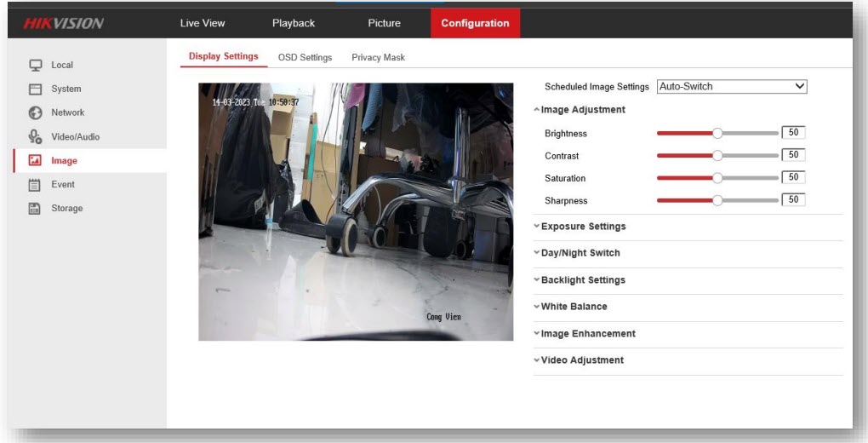The image size is (868, 443).
Task: Click the Image picture icon in sidebar
Action: point(36,160)
